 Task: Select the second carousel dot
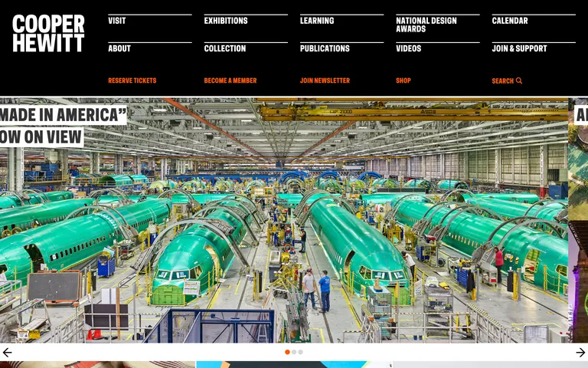(x=294, y=352)
